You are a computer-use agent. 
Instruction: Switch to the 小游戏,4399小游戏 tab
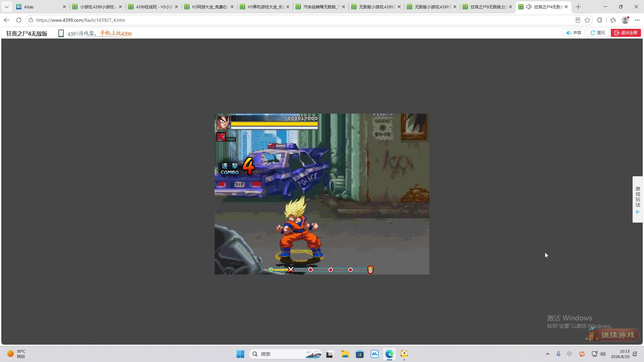tap(97, 7)
